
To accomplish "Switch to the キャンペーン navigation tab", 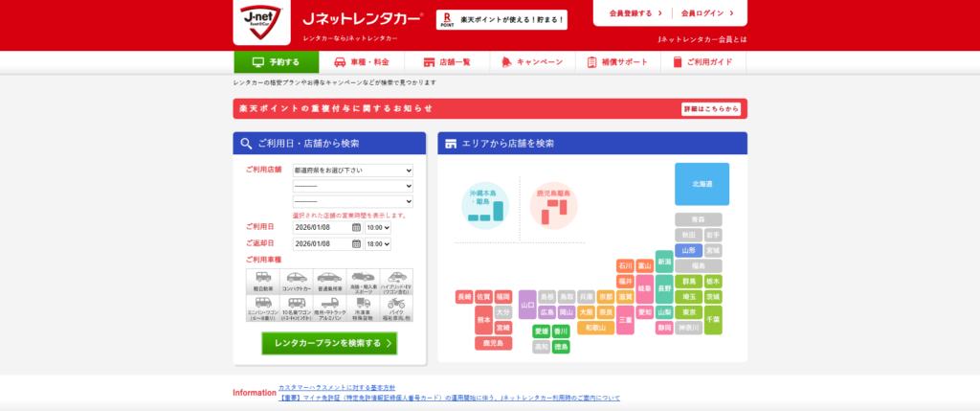I will tap(531, 62).
